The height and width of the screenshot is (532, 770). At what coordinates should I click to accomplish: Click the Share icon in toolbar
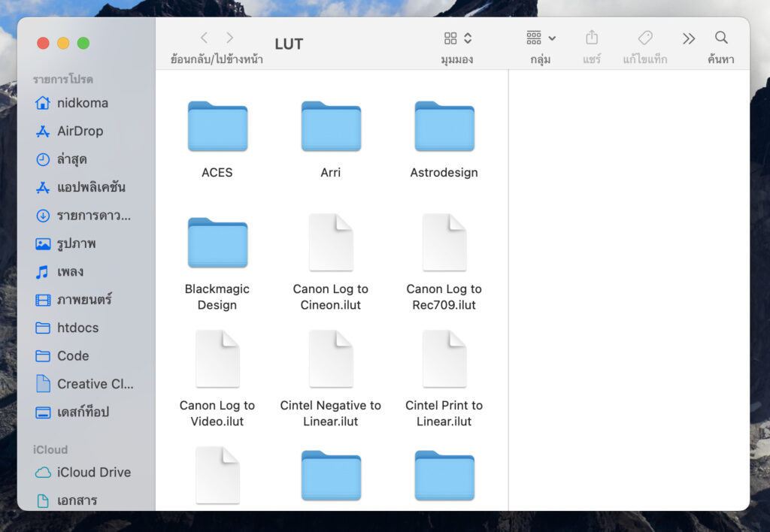pyautogui.click(x=592, y=38)
